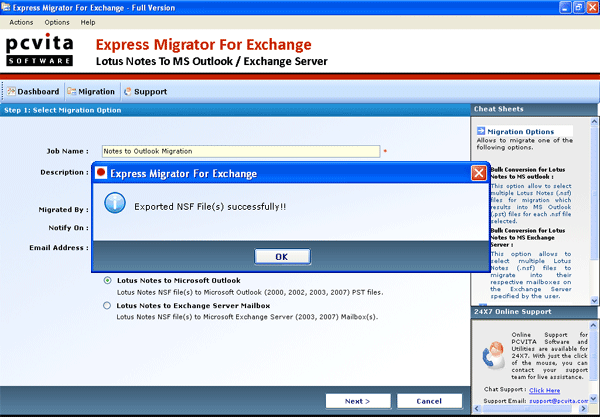Click the red dialog title bar icon
The width and height of the screenshot is (600, 417).
coord(102,173)
